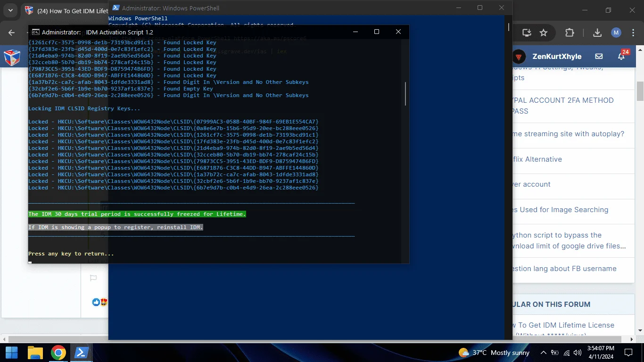Viewport: 644px width, 362px height.
Task: Click the forum page scrollbar up arrow
Action: [x=640, y=49]
